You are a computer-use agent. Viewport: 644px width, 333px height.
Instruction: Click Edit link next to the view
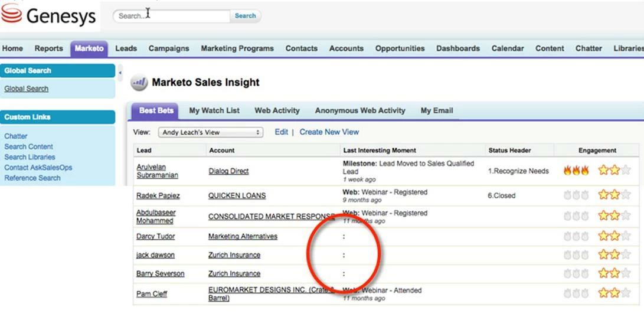tap(282, 132)
